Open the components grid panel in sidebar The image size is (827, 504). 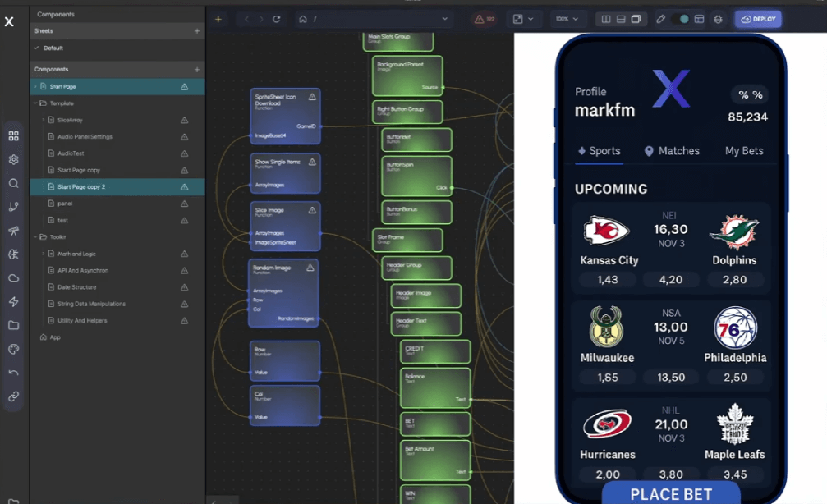coord(13,135)
